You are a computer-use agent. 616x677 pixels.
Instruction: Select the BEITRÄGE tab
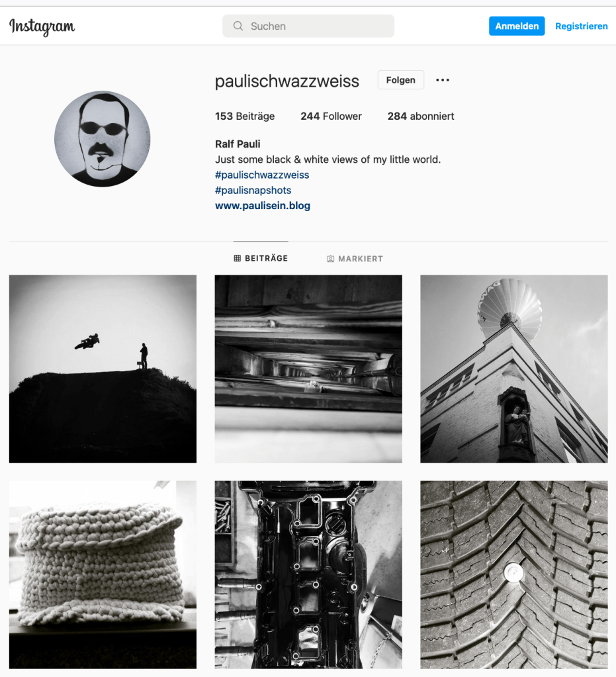[261, 258]
